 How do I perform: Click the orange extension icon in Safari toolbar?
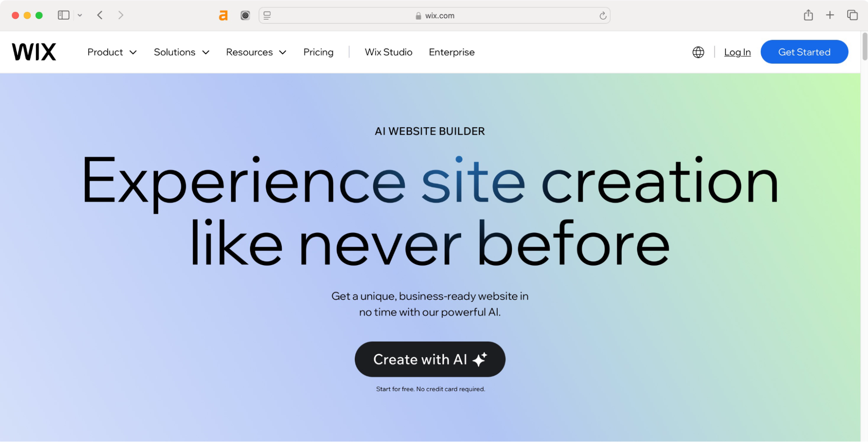tap(223, 15)
